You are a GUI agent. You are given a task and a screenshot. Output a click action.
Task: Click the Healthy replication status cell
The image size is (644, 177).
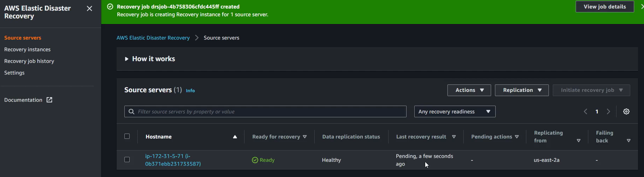(x=332, y=160)
